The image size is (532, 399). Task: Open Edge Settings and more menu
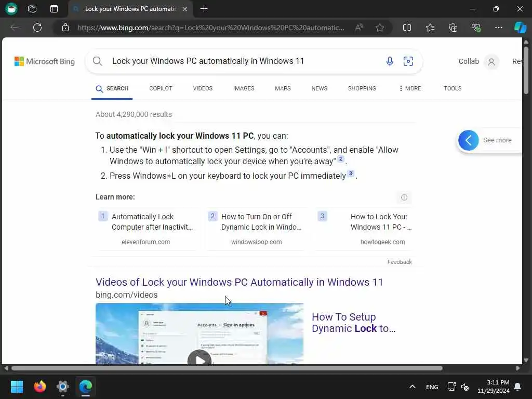[498, 28]
